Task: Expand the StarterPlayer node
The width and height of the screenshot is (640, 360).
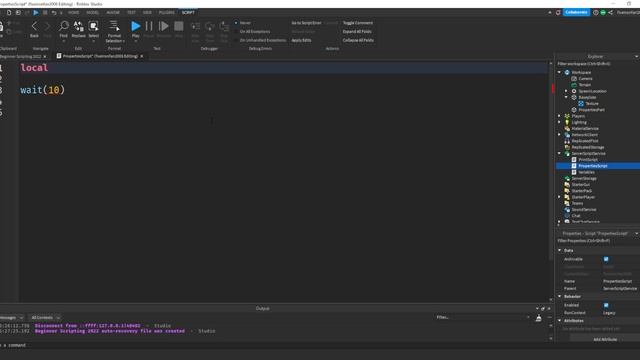Action: [x=560, y=197]
